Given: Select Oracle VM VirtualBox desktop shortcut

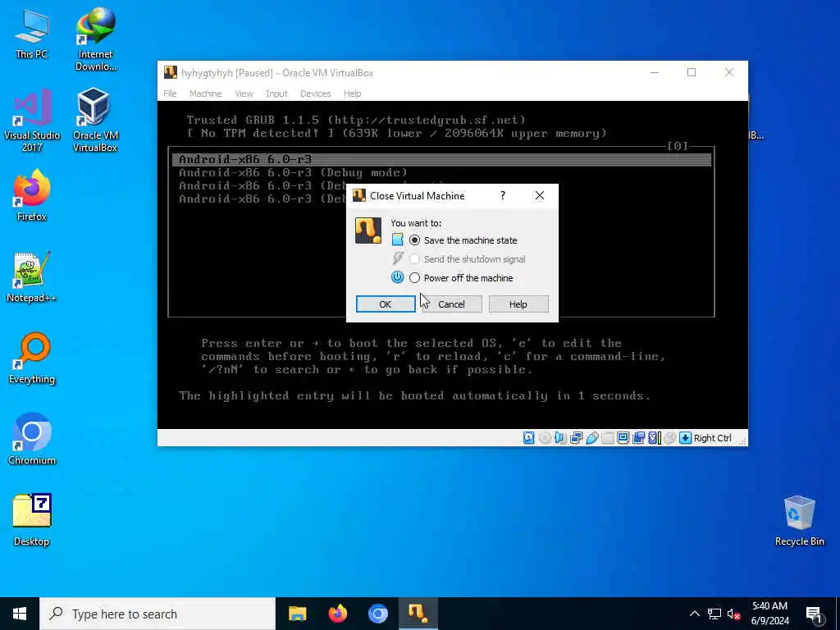Looking at the screenshot, I should click(x=95, y=120).
